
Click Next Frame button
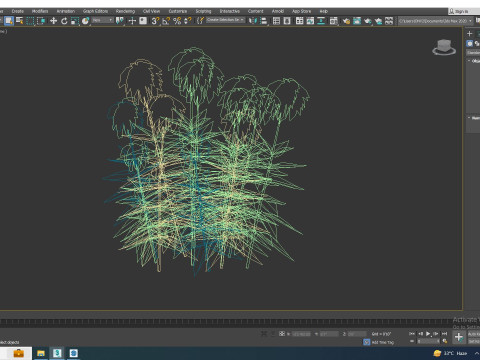tap(436, 333)
